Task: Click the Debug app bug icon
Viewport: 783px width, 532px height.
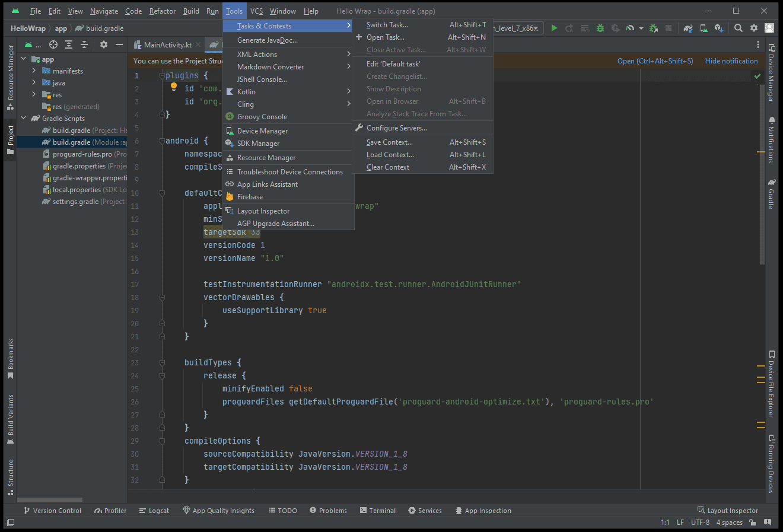Action: pos(600,28)
